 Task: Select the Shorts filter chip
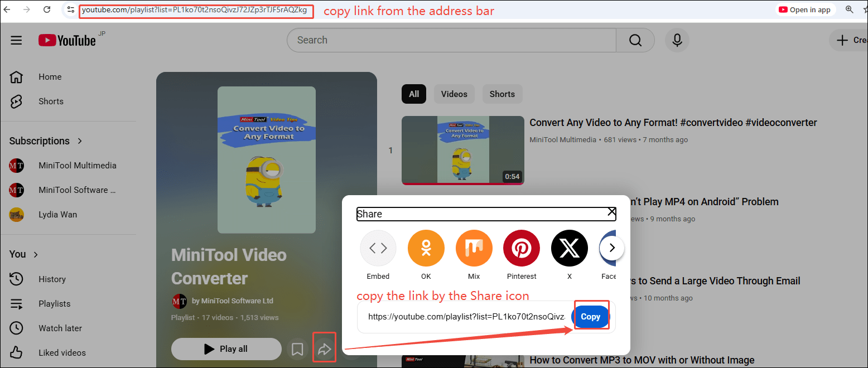[x=501, y=94]
